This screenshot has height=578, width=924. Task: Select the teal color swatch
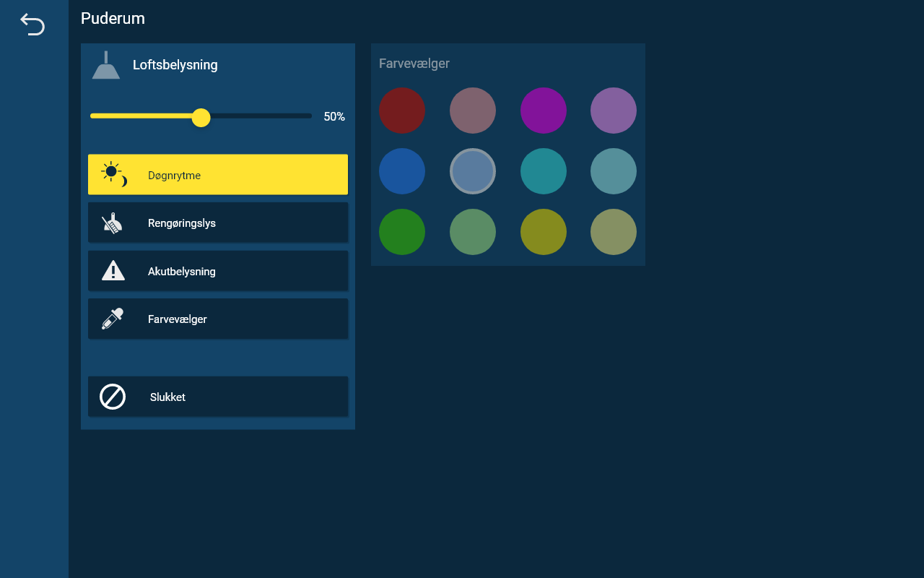click(x=544, y=171)
